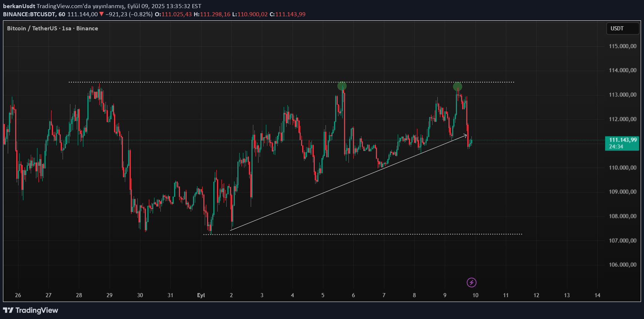Click the Eyl month label on time axis
The width and height of the screenshot is (644, 319).
[x=201, y=295]
